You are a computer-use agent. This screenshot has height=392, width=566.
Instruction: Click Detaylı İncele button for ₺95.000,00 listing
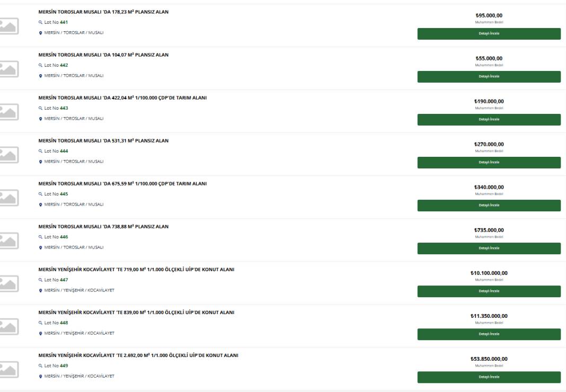(x=489, y=33)
